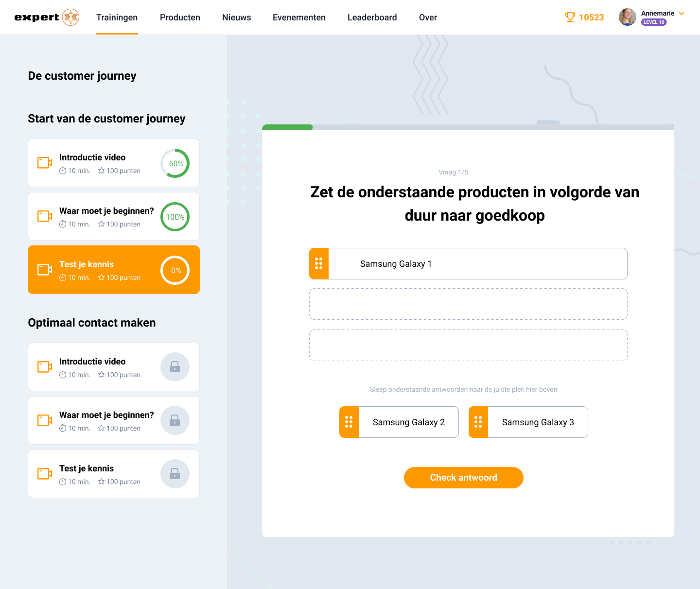Click video icon of highlighted Test je kennis
Image resolution: width=700 pixels, height=589 pixels.
coord(45,270)
